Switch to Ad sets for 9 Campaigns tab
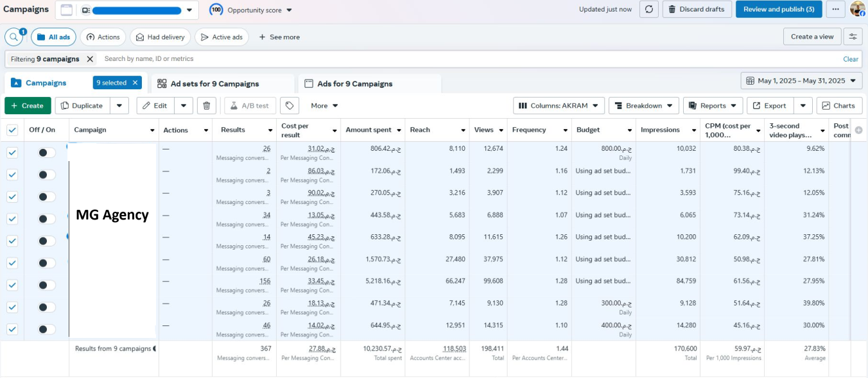This screenshot has width=868, height=378. pyautogui.click(x=214, y=84)
